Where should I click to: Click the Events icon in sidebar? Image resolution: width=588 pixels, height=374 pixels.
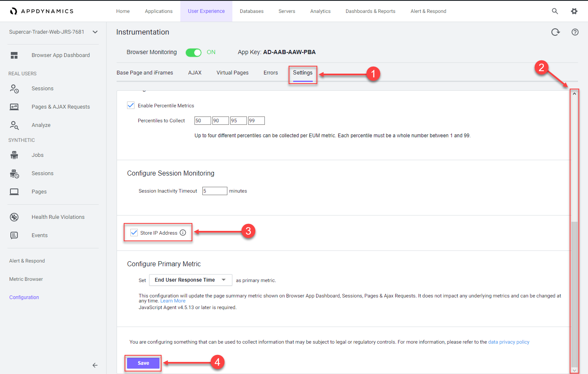click(x=14, y=235)
